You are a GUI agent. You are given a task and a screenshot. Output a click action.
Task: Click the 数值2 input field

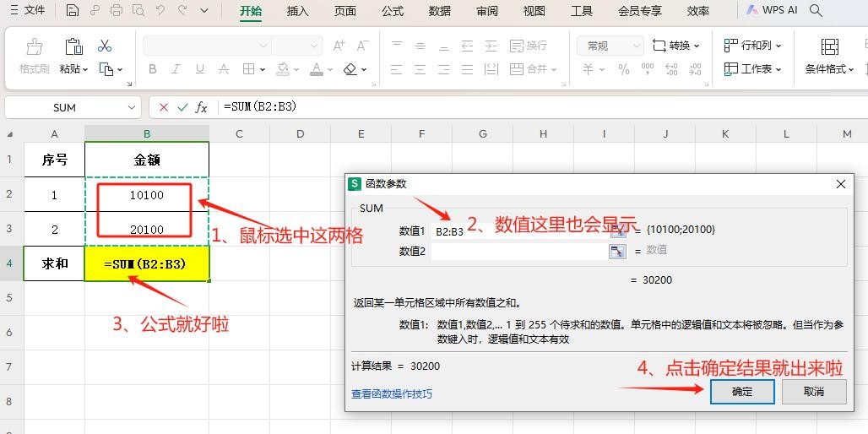[x=519, y=251]
